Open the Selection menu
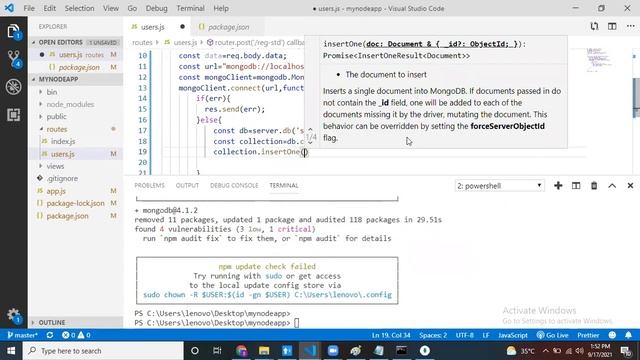This screenshot has height=360, width=640. click(x=79, y=8)
